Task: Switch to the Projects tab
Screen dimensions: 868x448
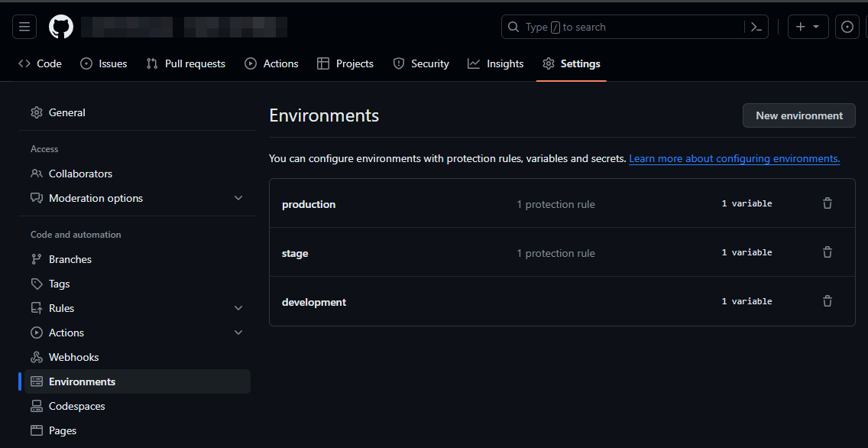Action: [x=345, y=63]
